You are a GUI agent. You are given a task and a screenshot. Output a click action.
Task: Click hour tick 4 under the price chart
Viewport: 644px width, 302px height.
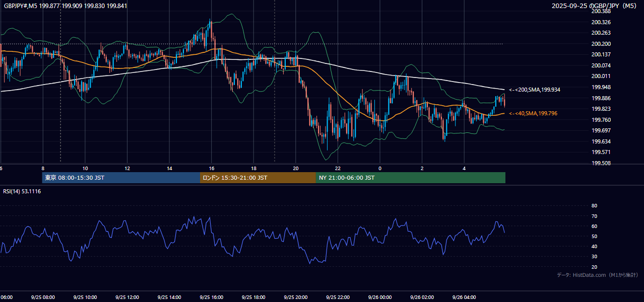pyautogui.click(x=464, y=168)
